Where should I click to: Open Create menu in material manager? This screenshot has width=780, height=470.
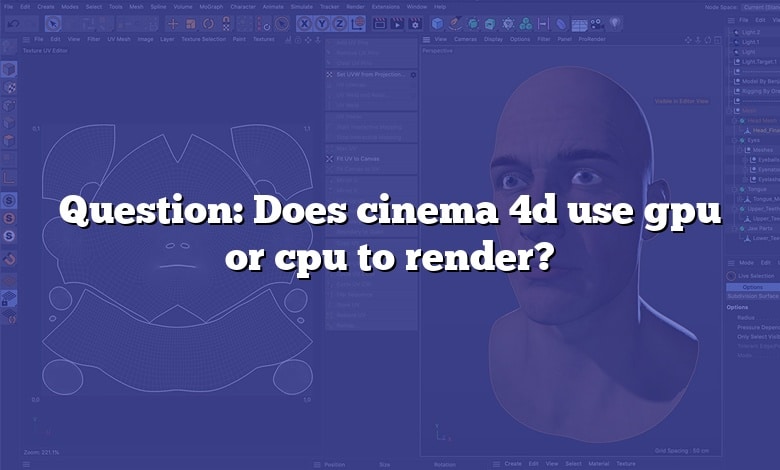[x=513, y=464]
